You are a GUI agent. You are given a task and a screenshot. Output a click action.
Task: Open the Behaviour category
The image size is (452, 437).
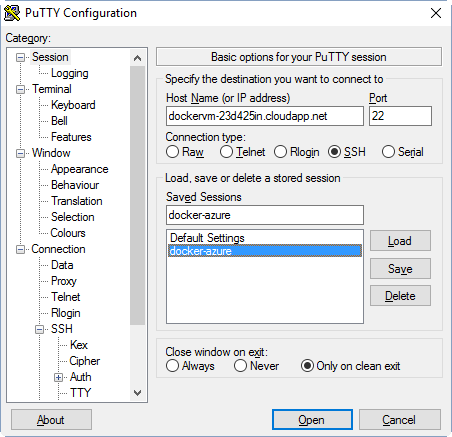(75, 185)
